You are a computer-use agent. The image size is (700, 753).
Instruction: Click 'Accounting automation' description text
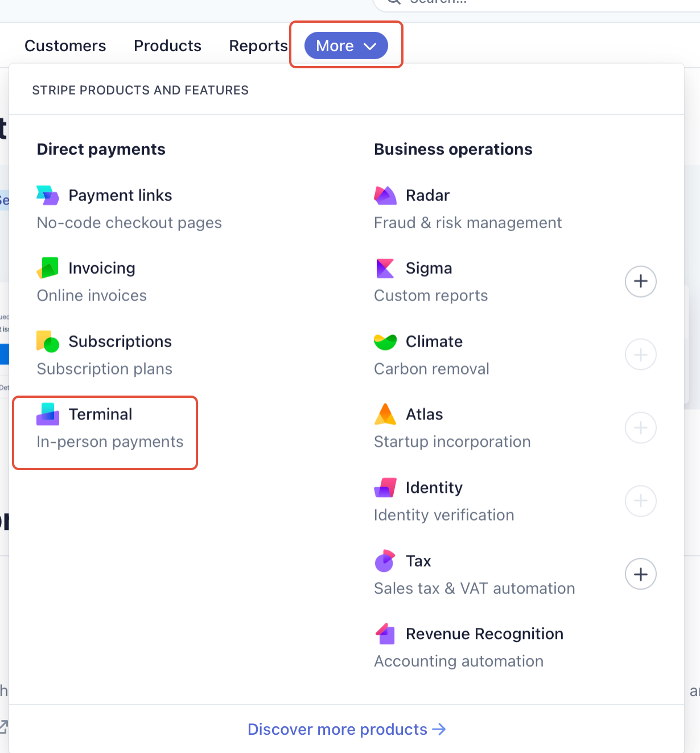coord(458,661)
